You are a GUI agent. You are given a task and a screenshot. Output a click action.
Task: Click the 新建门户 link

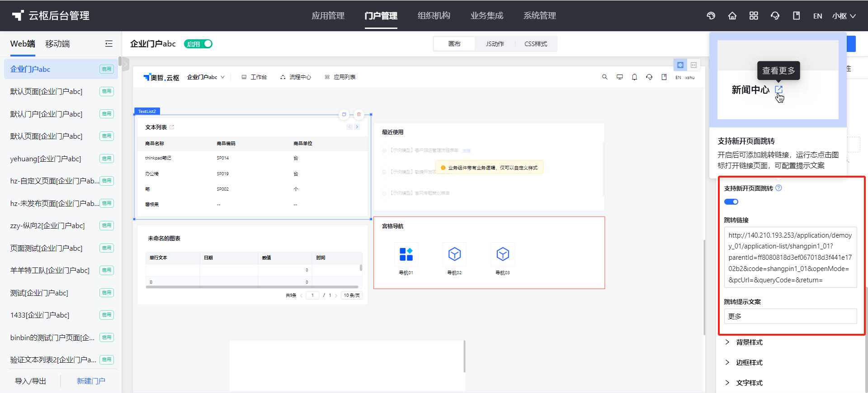click(91, 381)
